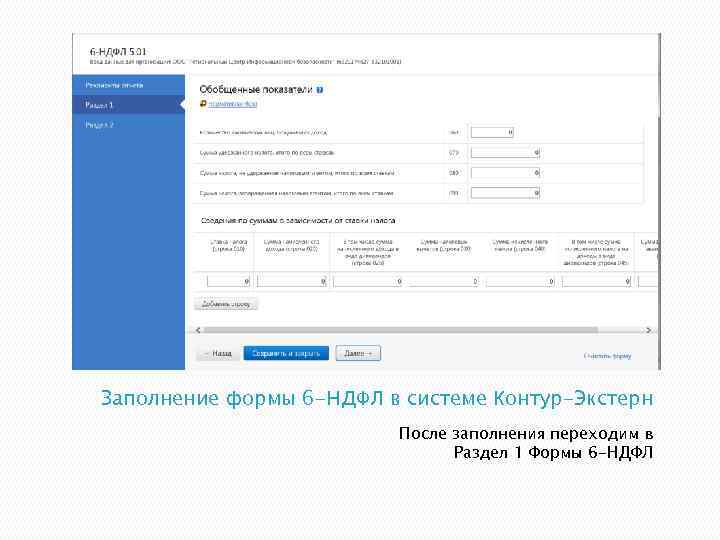Click the yellow icon left of the hint link
Image resolution: width=720 pixels, height=540 pixels.
pyautogui.click(x=203, y=104)
